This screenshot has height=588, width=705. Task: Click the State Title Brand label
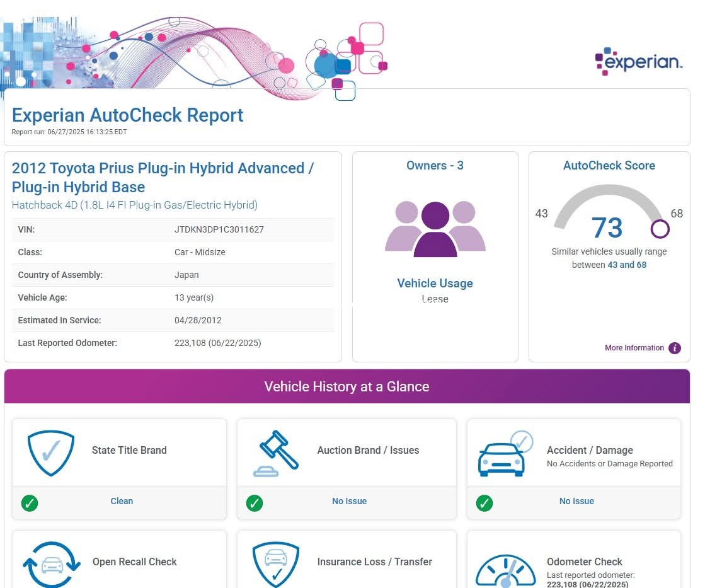(x=129, y=451)
